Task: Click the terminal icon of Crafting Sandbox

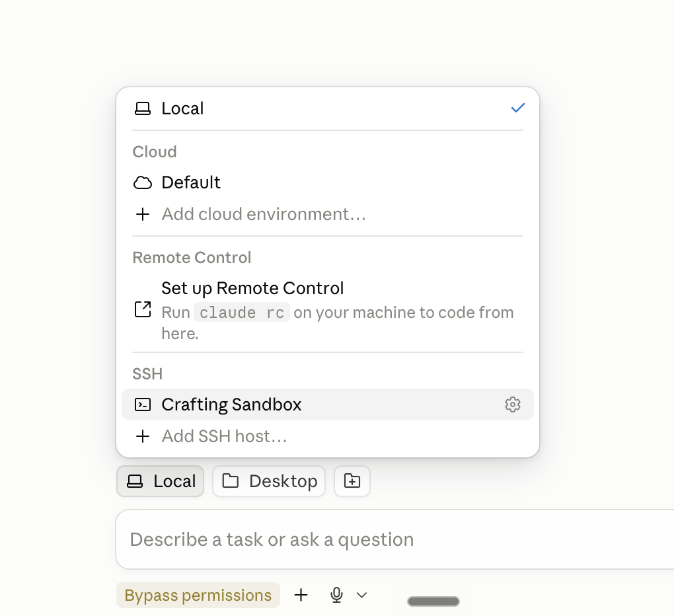Action: 143,404
